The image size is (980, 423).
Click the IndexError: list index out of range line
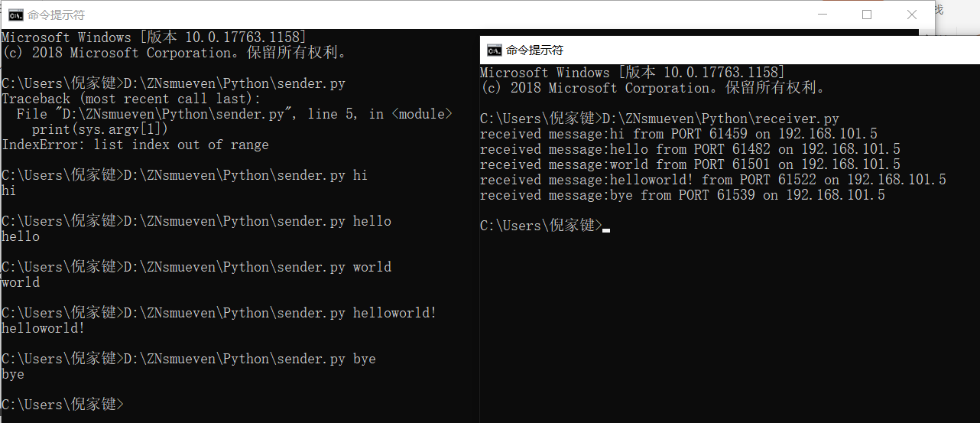coord(135,145)
